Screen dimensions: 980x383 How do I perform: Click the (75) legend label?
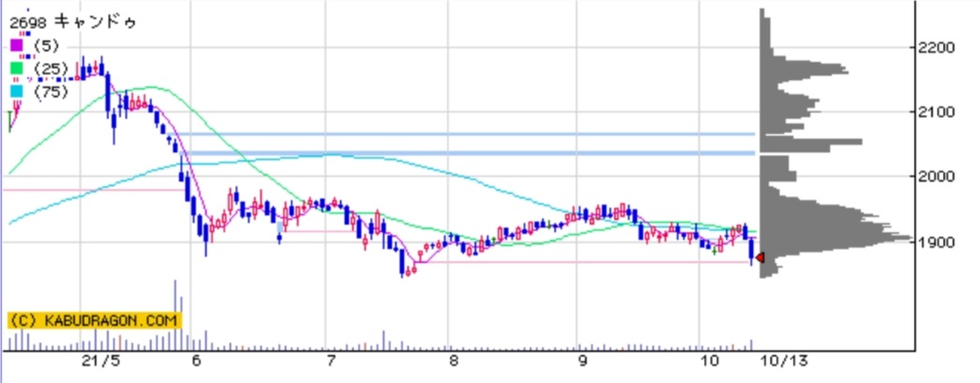pos(50,92)
